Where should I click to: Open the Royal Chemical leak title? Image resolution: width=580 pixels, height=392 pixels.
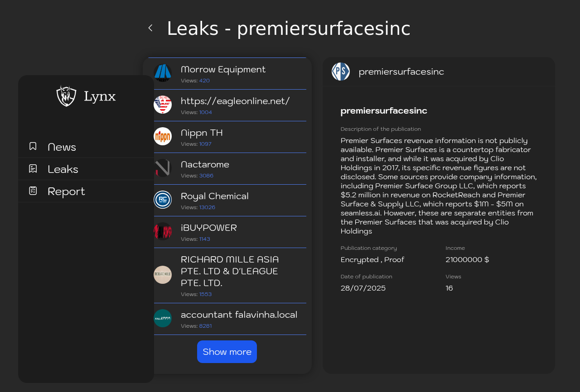pyautogui.click(x=215, y=196)
